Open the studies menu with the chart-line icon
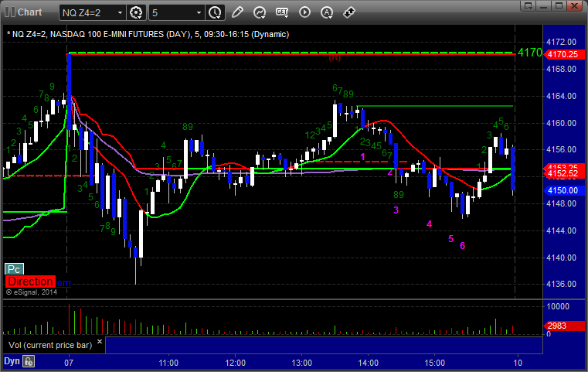Image resolution: width=588 pixels, height=372 pixels. coord(260,12)
